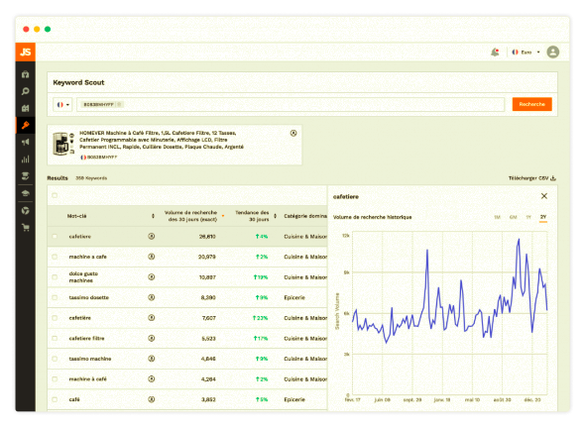Tick the checkbox for machine a cafe
The height and width of the screenshot is (427, 585).
tap(55, 257)
